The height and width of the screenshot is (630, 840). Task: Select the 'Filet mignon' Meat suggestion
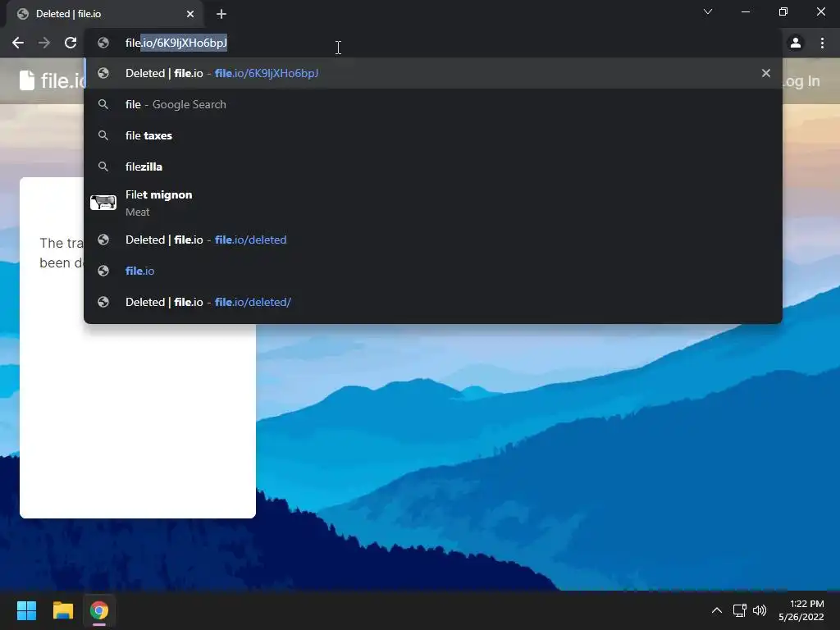[x=433, y=203]
